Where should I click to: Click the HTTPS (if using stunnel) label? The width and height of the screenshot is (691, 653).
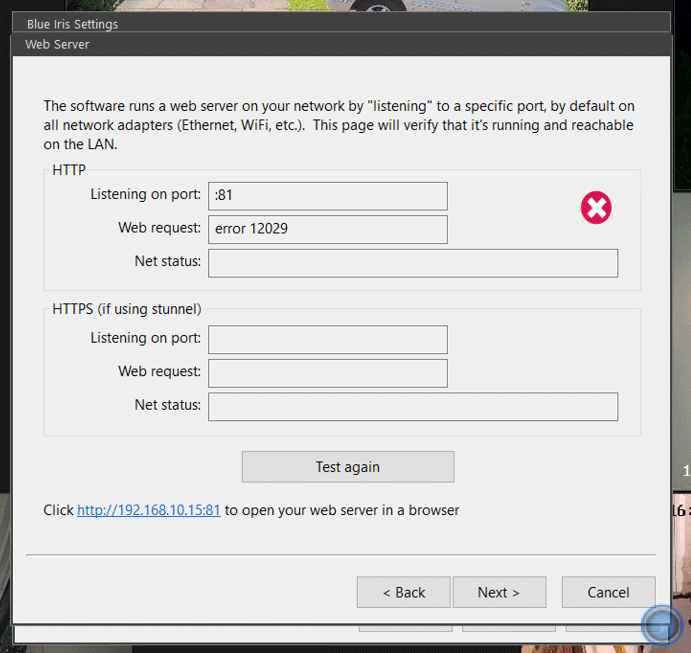(x=126, y=309)
